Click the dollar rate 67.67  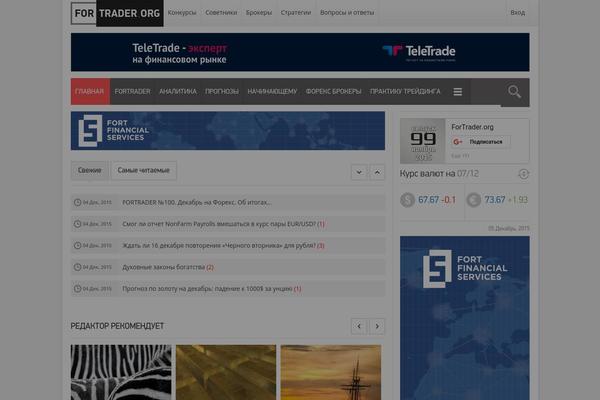(x=428, y=200)
